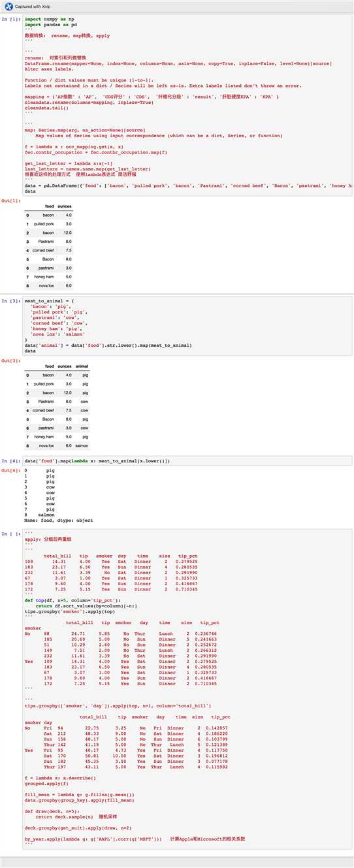Image resolution: width=354 pixels, height=868 pixels.
Task: Select the 'pulled pork' row in first table
Action: (49, 223)
